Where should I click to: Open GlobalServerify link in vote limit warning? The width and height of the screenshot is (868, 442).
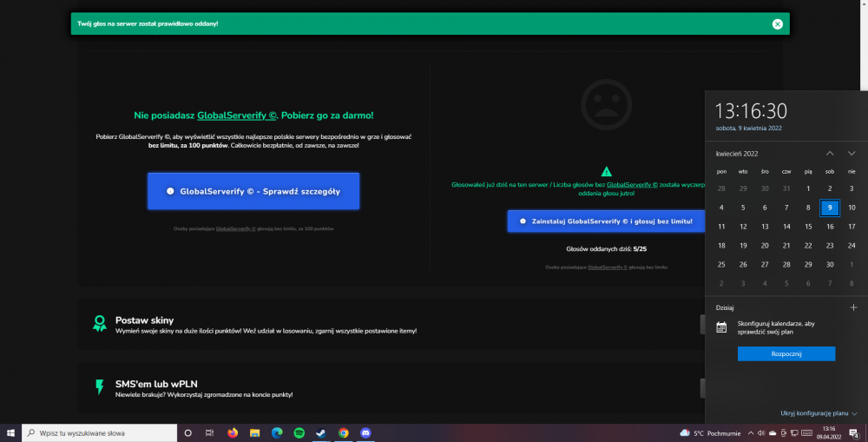tap(632, 184)
